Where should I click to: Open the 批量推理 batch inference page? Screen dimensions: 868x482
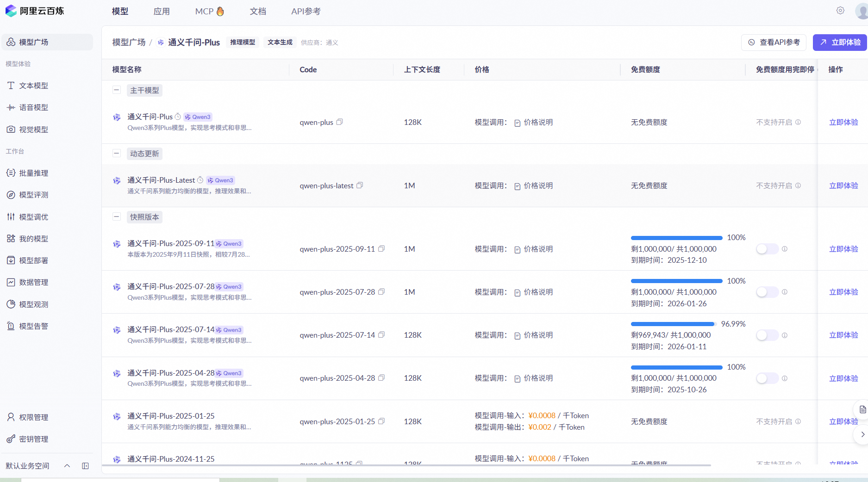(33, 173)
